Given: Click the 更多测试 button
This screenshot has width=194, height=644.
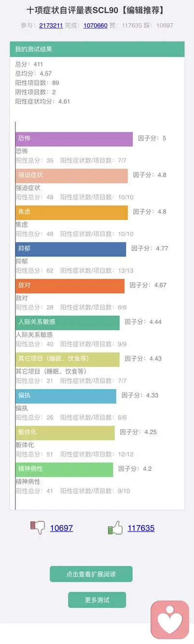Looking at the screenshot, I should point(97,600).
